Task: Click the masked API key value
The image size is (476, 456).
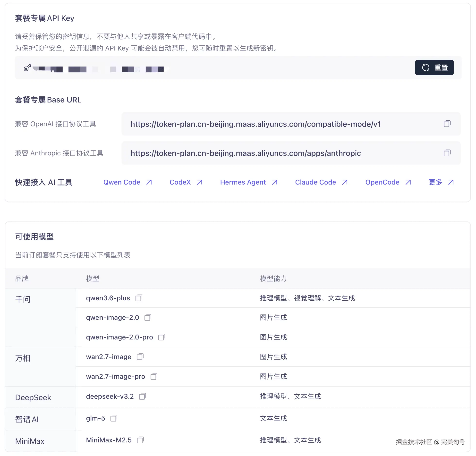Action: coord(101,69)
